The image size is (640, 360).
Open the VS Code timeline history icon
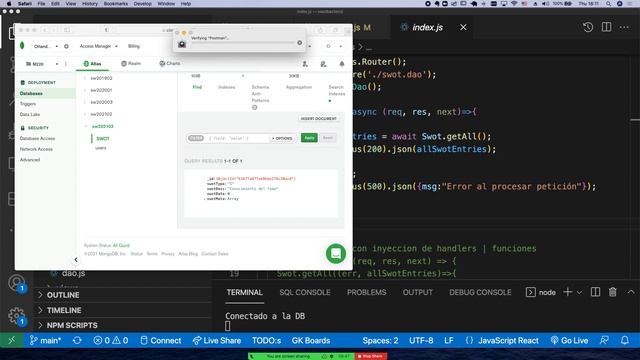pos(588,27)
